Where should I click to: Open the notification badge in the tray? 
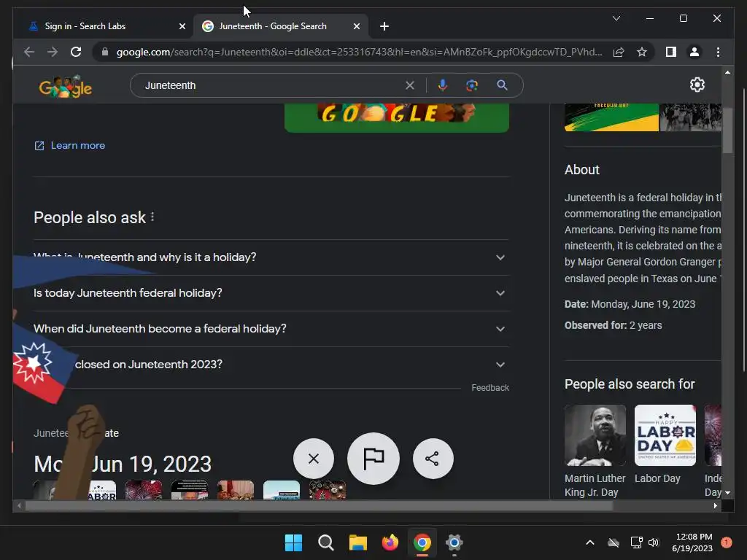pyautogui.click(x=727, y=542)
